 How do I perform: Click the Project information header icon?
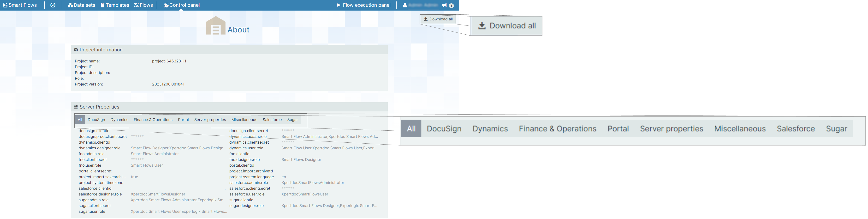pos(76,50)
